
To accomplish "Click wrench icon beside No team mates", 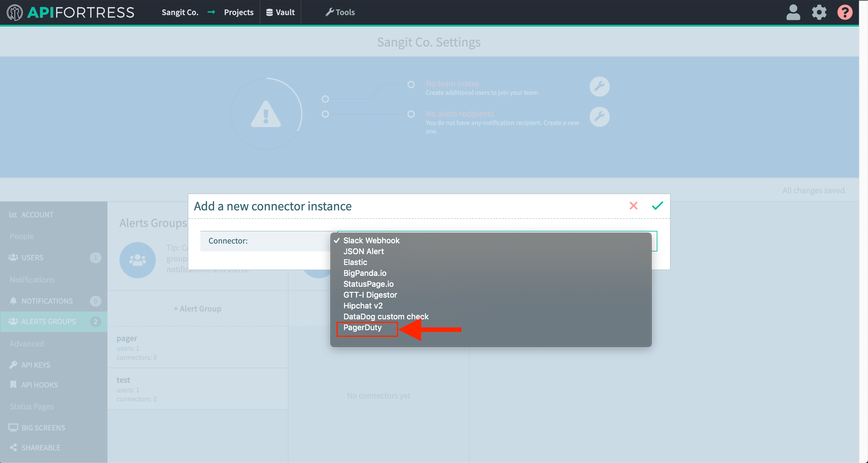I will tap(599, 87).
